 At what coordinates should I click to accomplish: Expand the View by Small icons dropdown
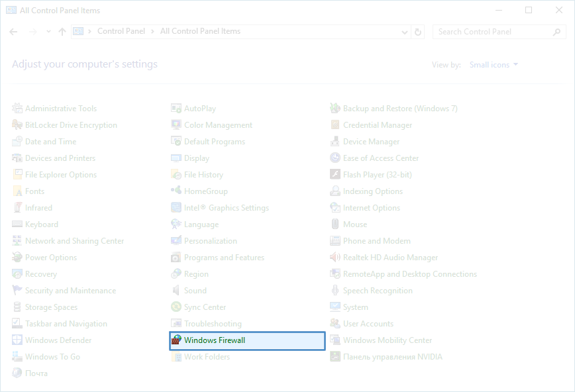(x=494, y=65)
